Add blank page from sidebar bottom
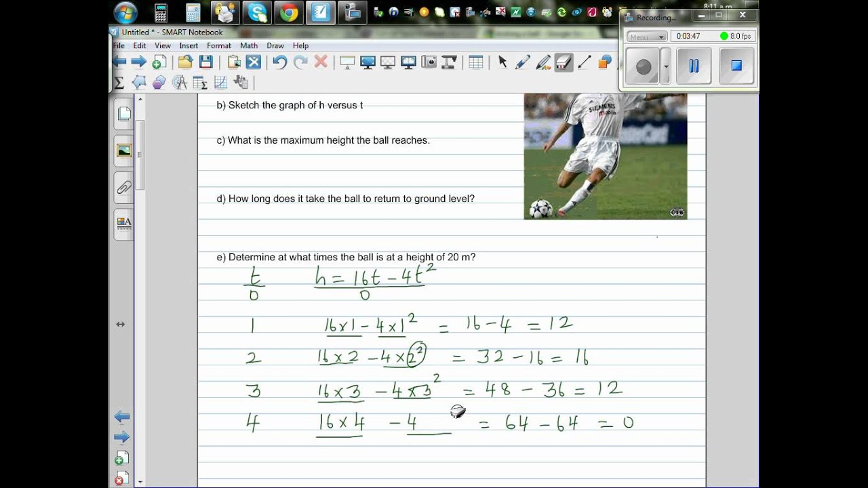Image resolution: width=868 pixels, height=488 pixels. tap(121, 458)
